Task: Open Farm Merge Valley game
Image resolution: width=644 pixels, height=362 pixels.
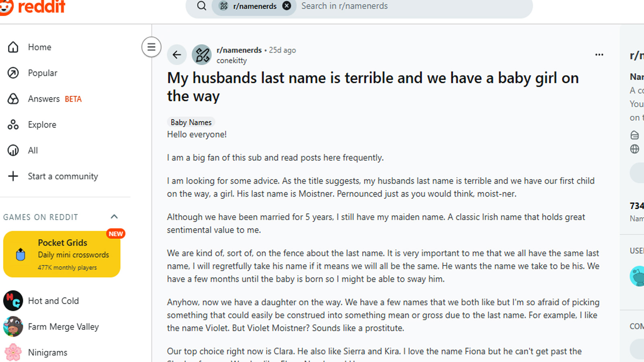Action: click(63, 327)
